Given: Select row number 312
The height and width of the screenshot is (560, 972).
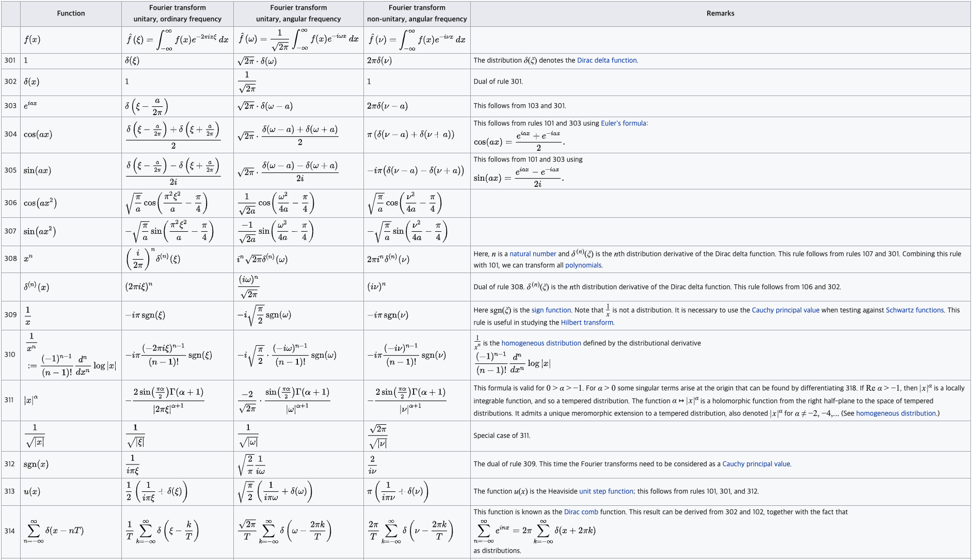Looking at the screenshot, I should [10, 464].
